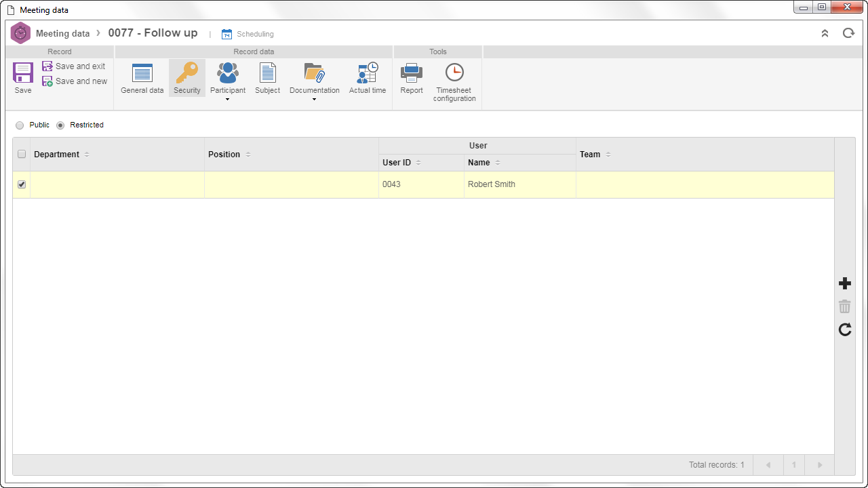Select the Public radio button

(20, 125)
